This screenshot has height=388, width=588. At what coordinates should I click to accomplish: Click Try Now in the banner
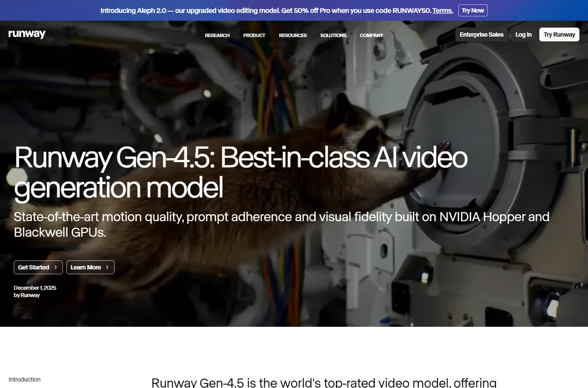click(x=473, y=10)
